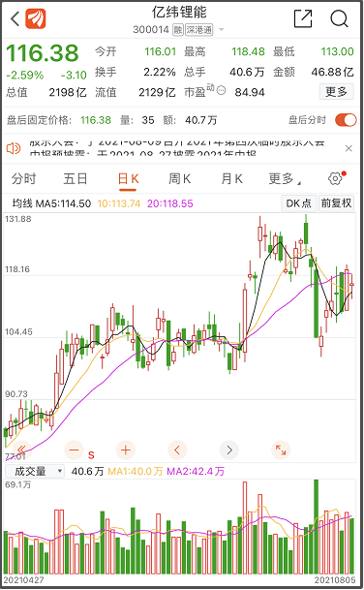Toggle the 盘后分时 switch

pos(346,120)
